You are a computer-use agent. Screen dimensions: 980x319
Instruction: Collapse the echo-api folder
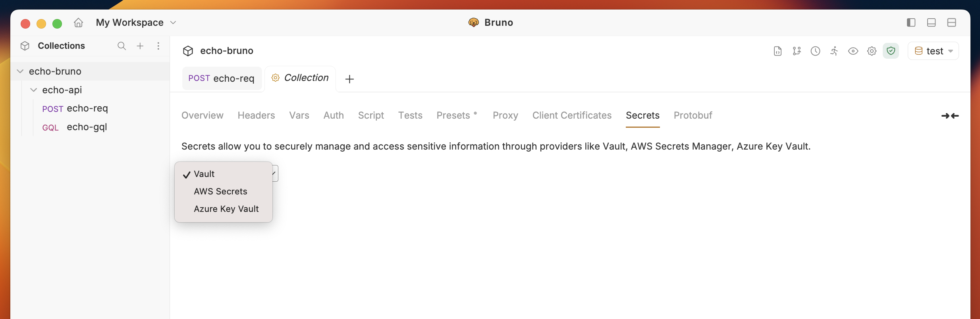pos(33,90)
